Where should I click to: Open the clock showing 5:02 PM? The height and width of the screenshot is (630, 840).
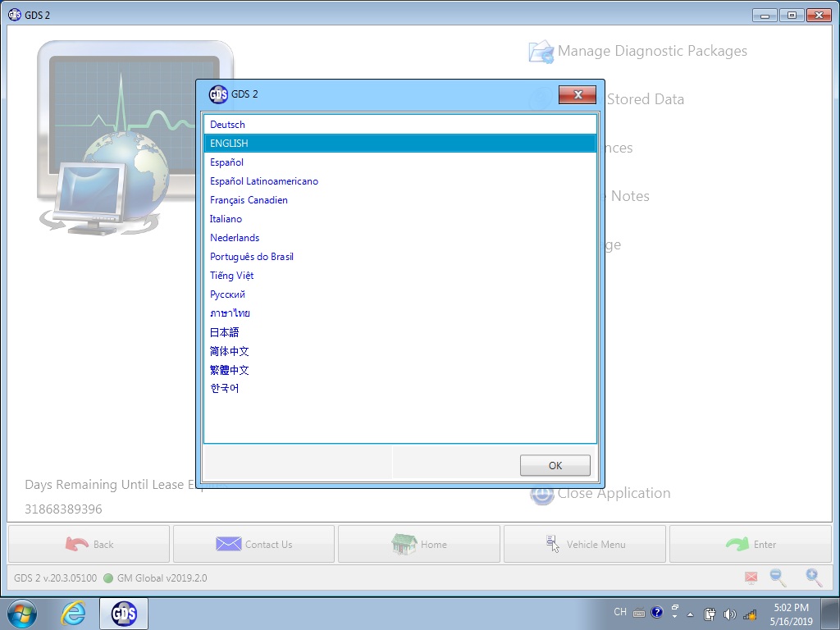coord(792,614)
